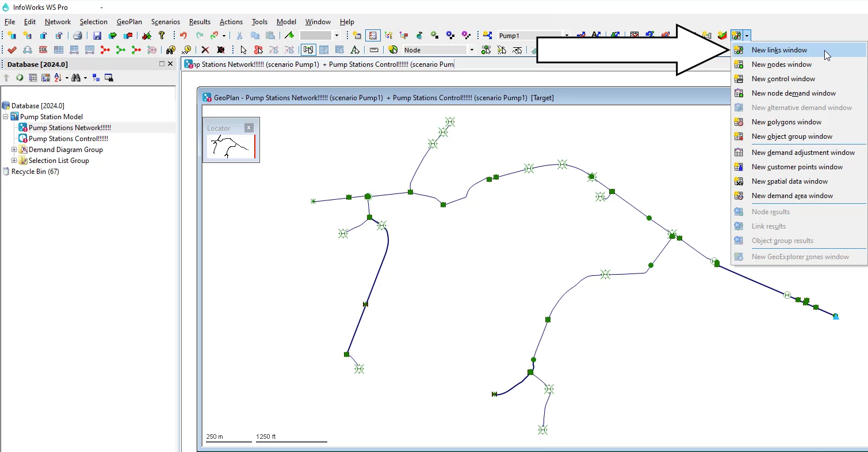The image size is (868, 452).
Task: Click the red three-node network icon
Action: point(105,50)
